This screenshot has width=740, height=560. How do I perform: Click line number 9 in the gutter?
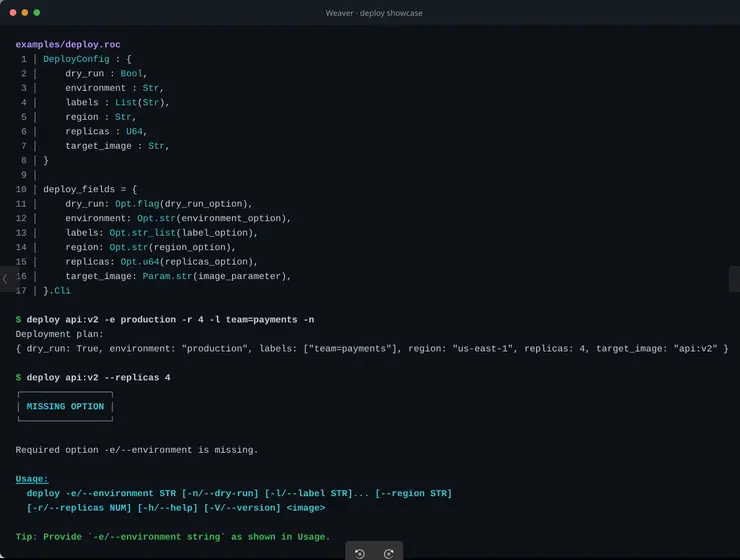(24, 175)
